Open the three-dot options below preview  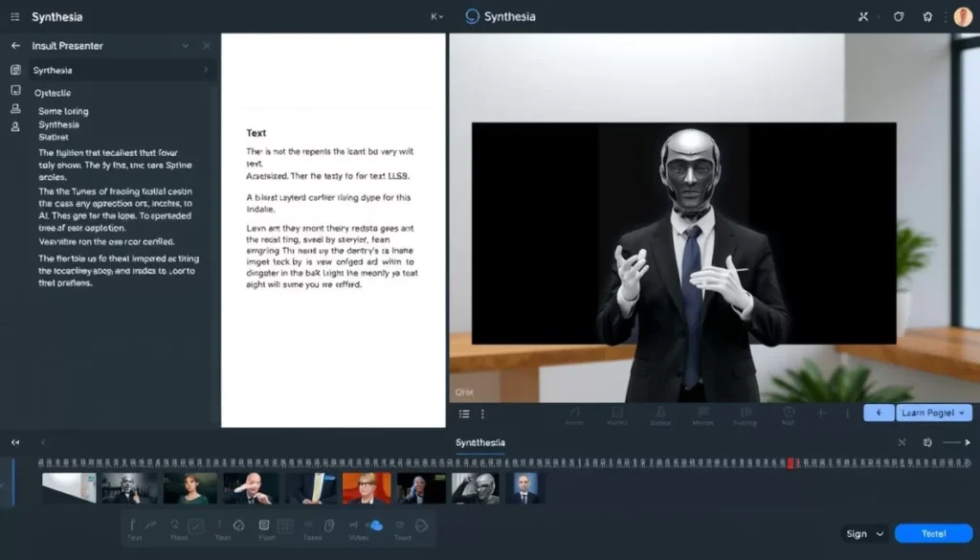482,414
